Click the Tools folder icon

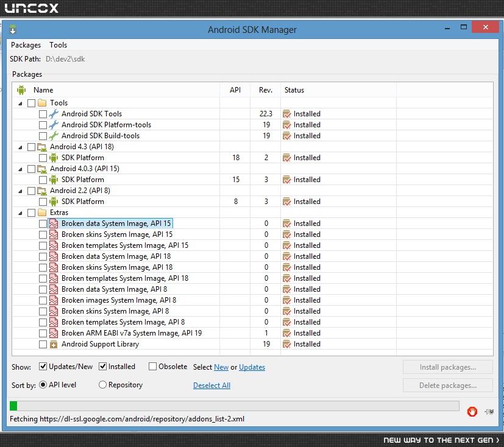pyautogui.click(x=42, y=103)
